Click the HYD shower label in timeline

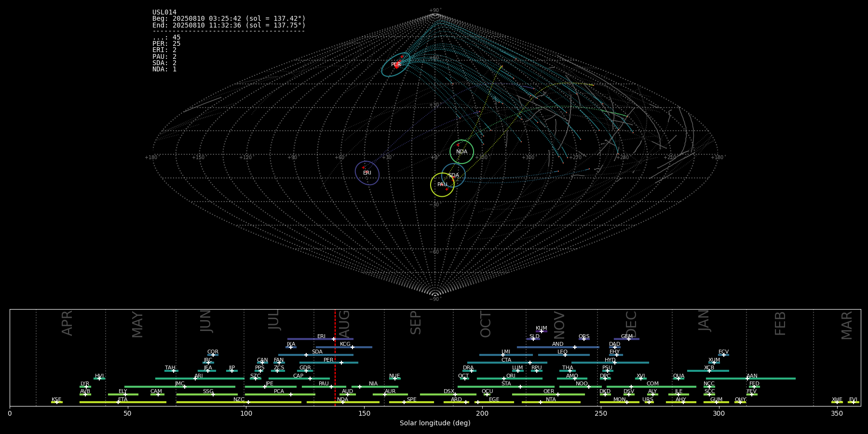610,360
